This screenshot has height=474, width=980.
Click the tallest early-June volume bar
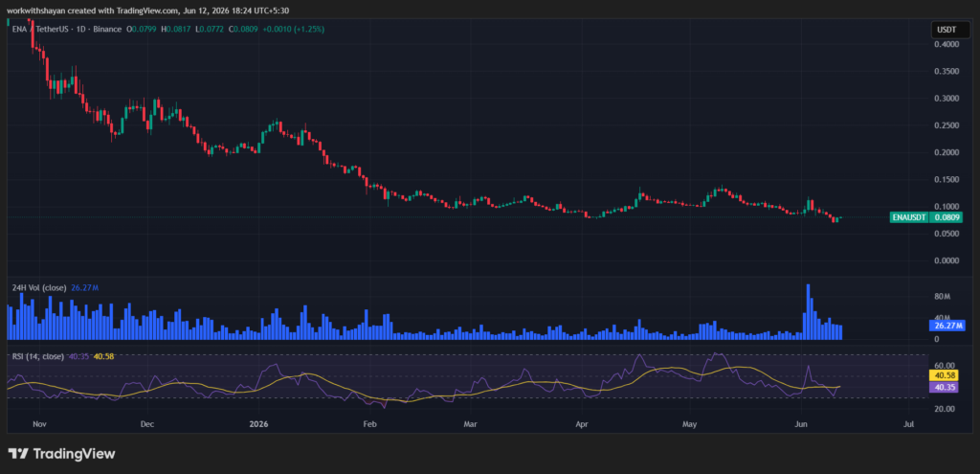click(808, 312)
